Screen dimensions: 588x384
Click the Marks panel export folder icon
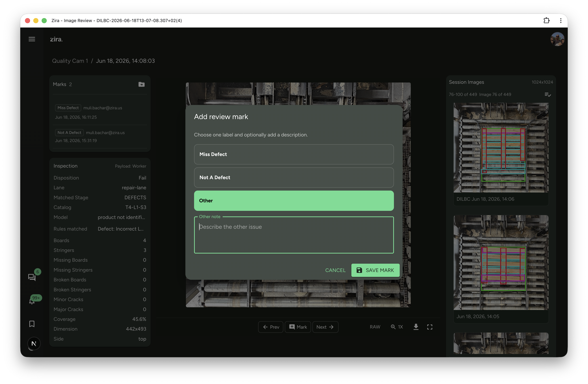(x=141, y=85)
